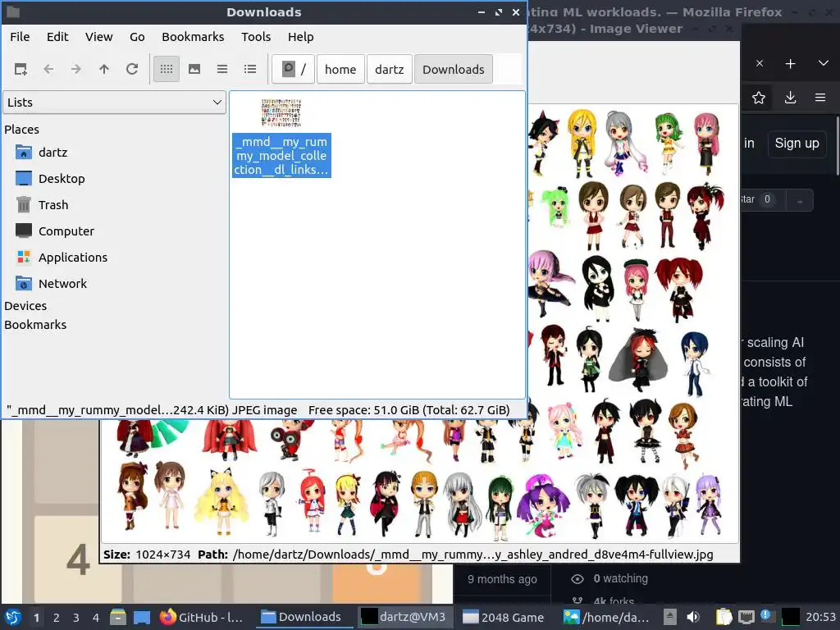The width and height of the screenshot is (840, 630).
Task: Click the 20:53 clock
Action: tap(820, 617)
